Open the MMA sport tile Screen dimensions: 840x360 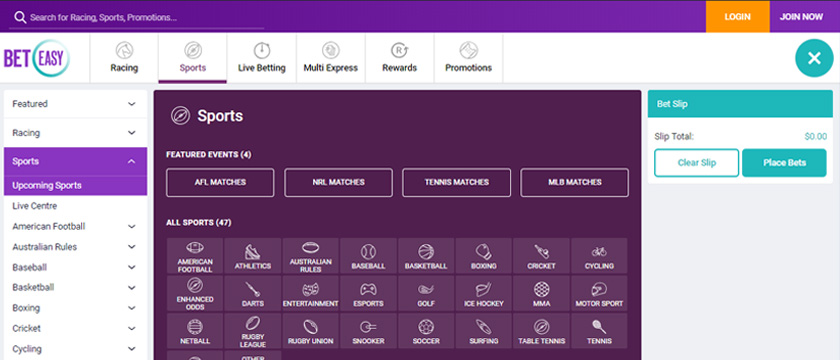click(x=542, y=294)
